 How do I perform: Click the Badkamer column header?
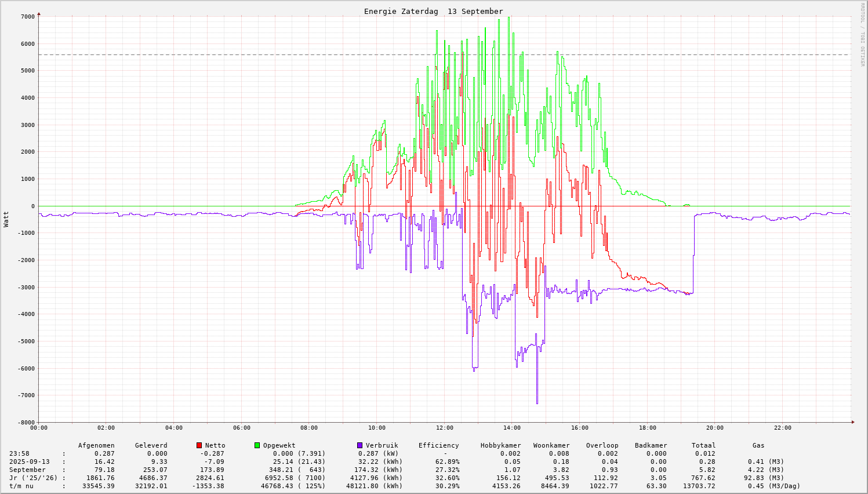point(651,445)
